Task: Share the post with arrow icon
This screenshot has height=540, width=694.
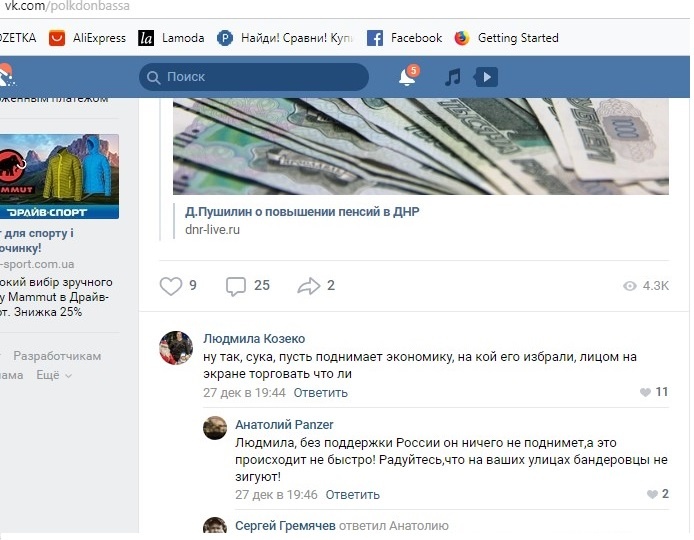Action: 308,286
